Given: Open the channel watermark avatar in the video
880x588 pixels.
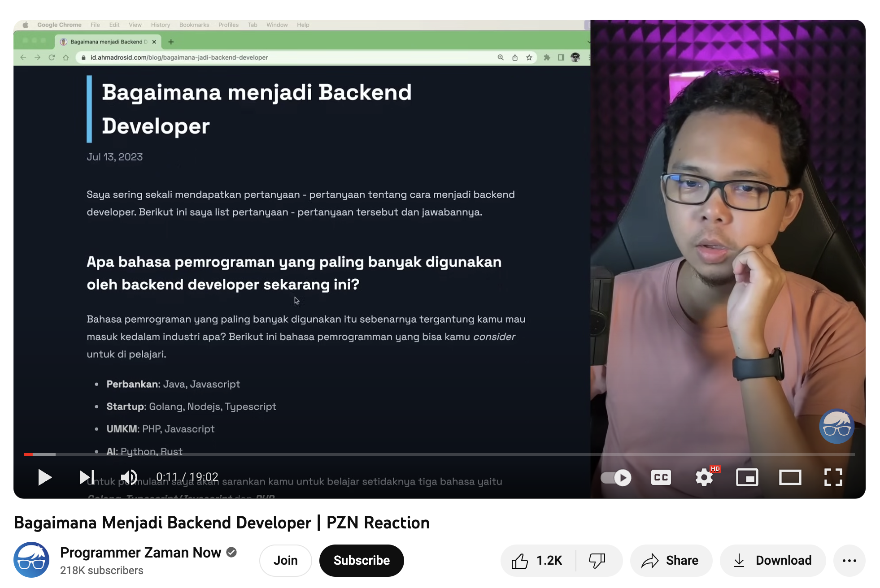Looking at the screenshot, I should [x=836, y=426].
